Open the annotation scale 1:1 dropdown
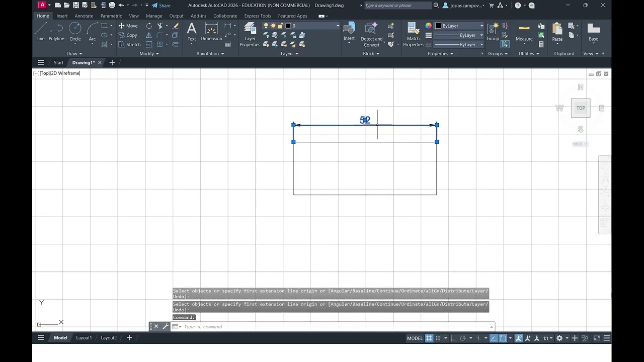644x362 pixels. (x=547, y=338)
